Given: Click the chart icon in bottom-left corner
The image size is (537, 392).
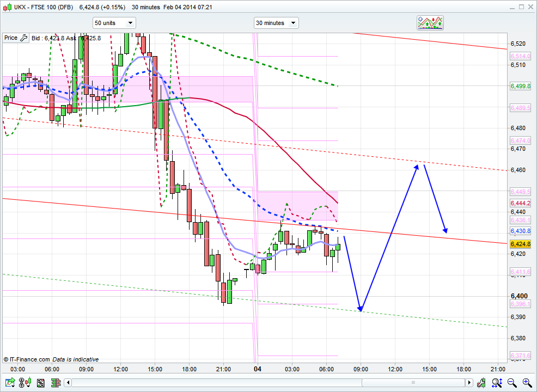Looking at the screenshot, I should 9,383.
